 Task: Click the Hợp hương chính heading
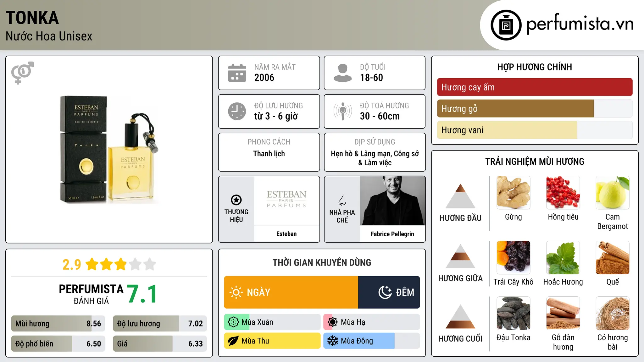tap(535, 67)
